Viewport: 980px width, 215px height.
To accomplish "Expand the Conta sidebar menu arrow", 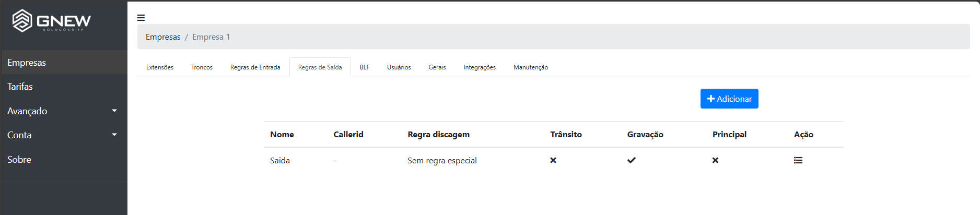I will click(114, 135).
